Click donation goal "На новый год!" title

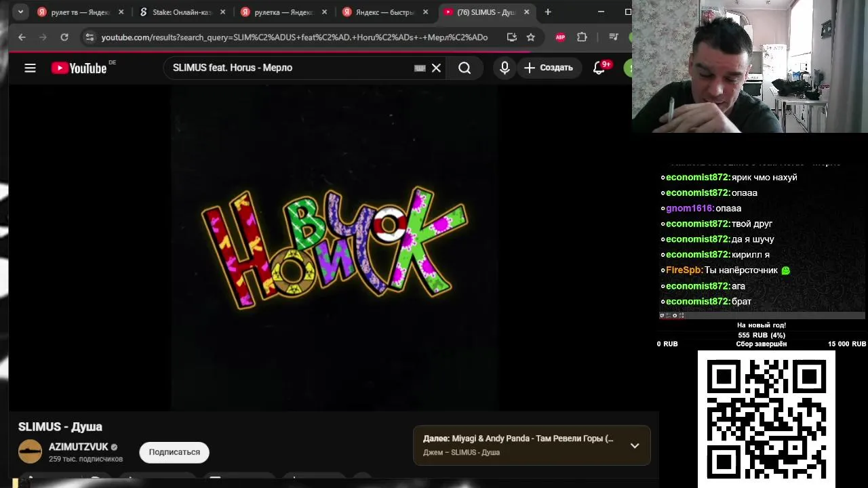tap(762, 325)
